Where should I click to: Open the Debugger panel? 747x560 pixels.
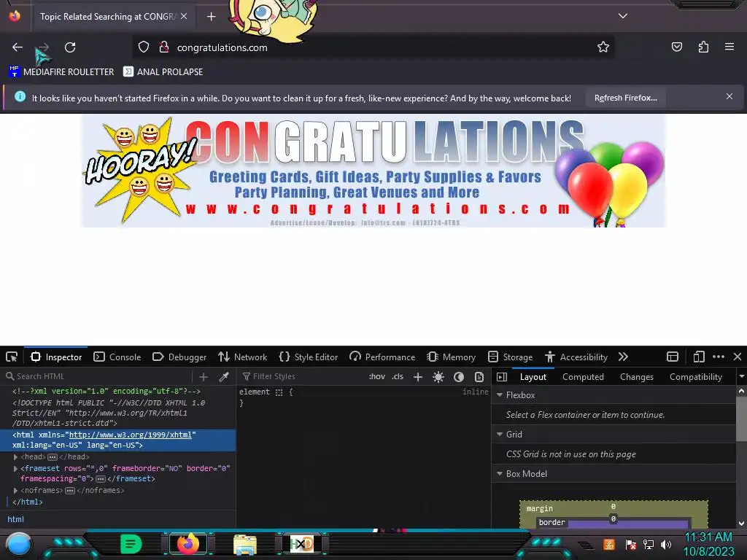[x=179, y=357]
